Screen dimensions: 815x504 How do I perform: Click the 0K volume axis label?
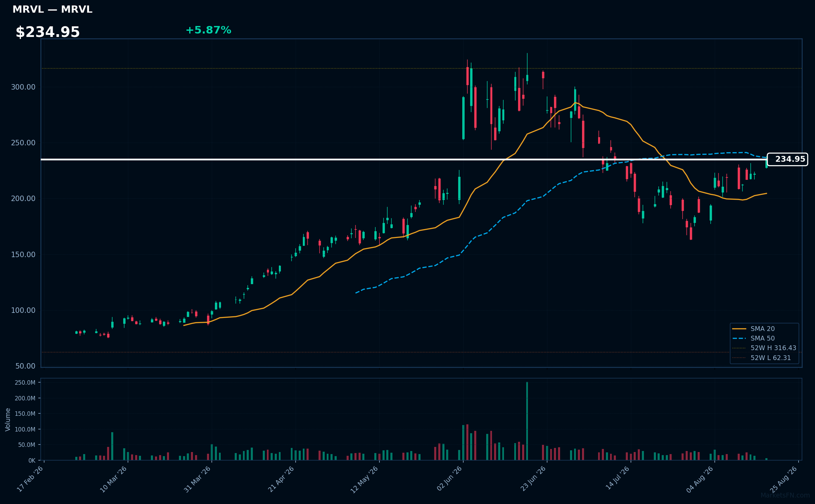pyautogui.click(x=32, y=461)
